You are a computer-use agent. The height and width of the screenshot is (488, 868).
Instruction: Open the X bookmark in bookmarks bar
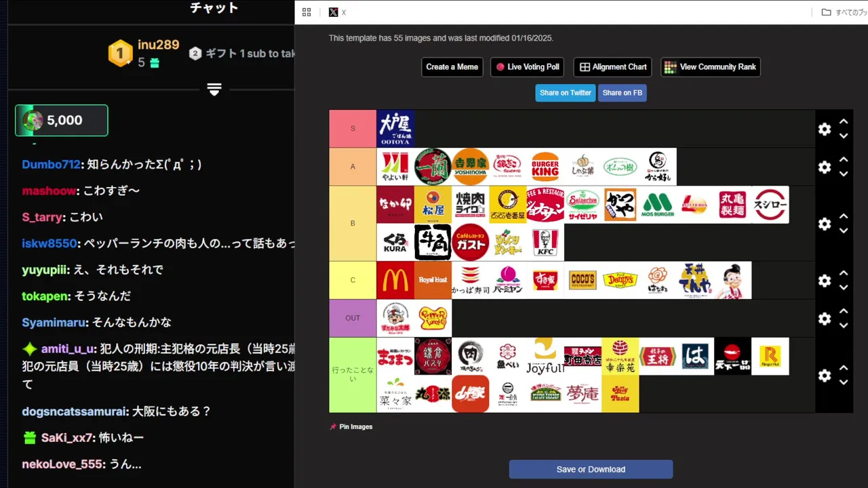338,12
